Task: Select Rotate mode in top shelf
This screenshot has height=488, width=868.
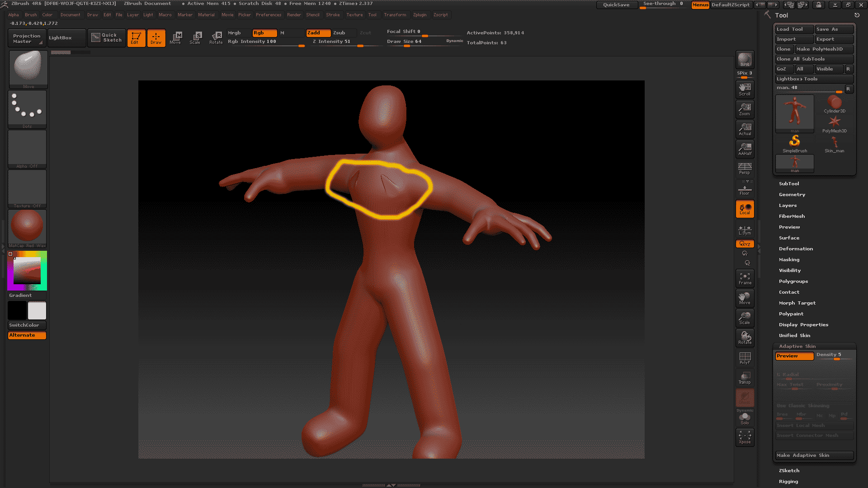Action: tap(216, 38)
